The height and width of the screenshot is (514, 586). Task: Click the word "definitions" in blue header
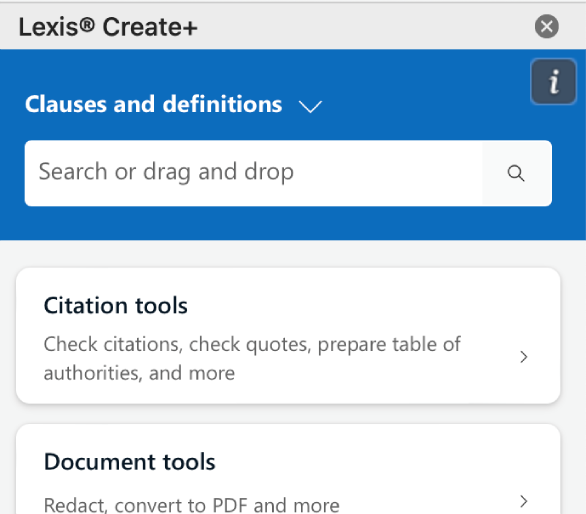(222, 104)
